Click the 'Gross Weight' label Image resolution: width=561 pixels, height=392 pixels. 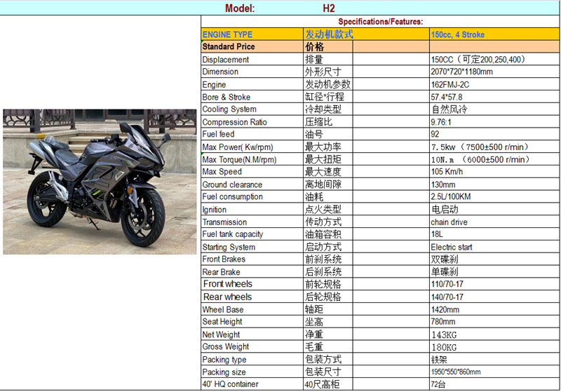click(x=225, y=346)
